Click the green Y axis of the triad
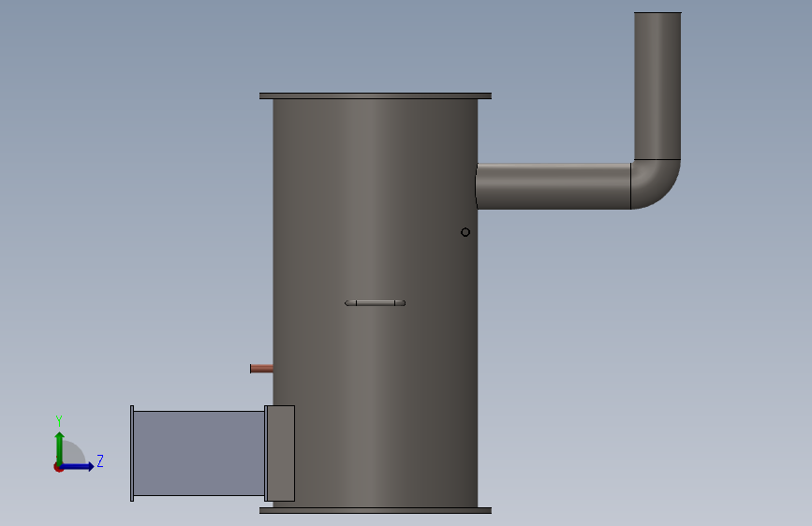 60,448
